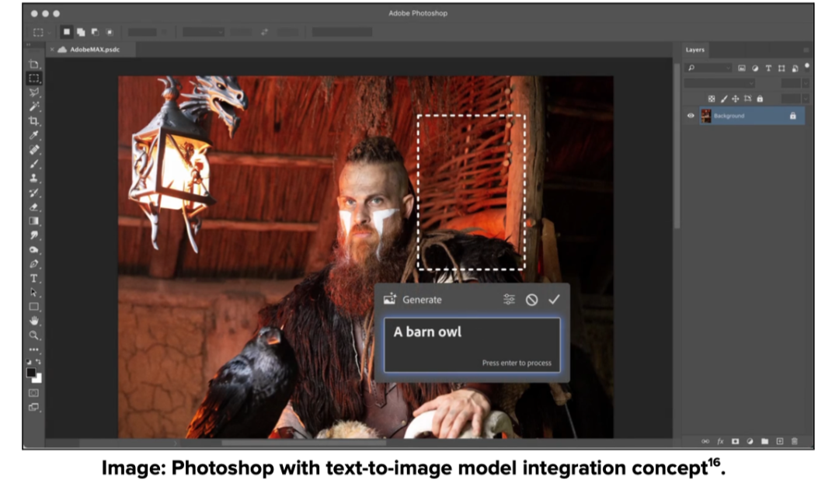Image resolution: width=839 pixels, height=504 pixels.
Task: Change the screen mode button
Action: (33, 407)
